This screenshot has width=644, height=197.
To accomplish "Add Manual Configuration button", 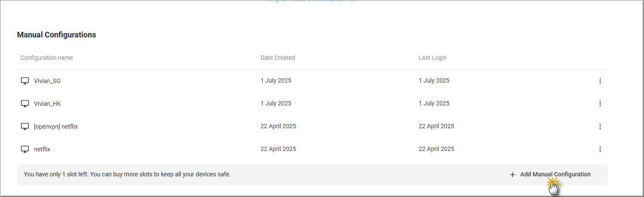I will coord(550,175).
